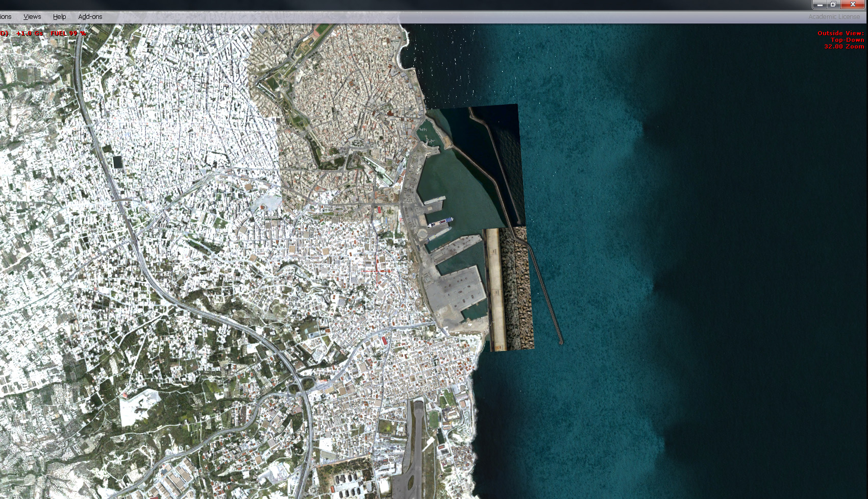Close the simulator with the red X
Image resolution: width=868 pixels, height=499 pixels.
[x=853, y=5]
